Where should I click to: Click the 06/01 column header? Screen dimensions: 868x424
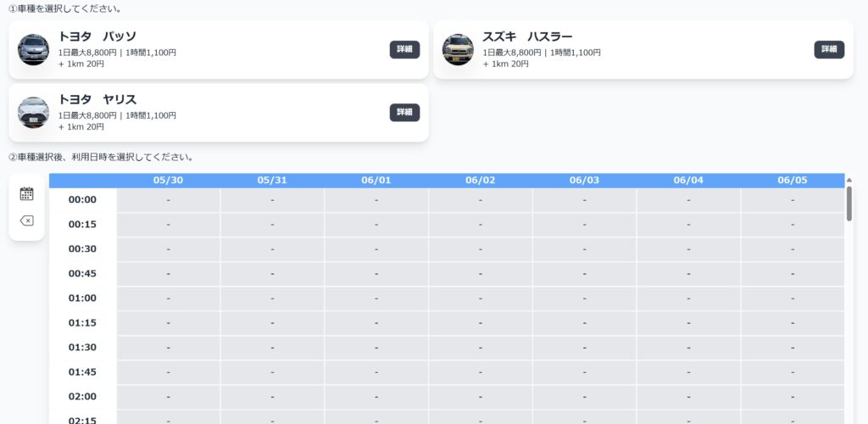pyautogui.click(x=376, y=181)
